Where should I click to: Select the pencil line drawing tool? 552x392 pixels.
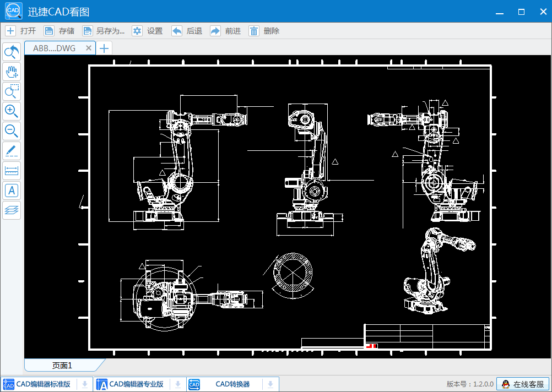pos(12,151)
